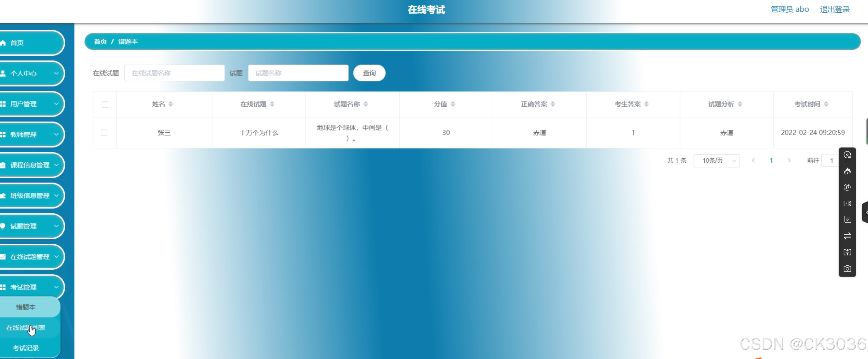
Task: Click the flame disc burn icon
Action: click(x=847, y=171)
